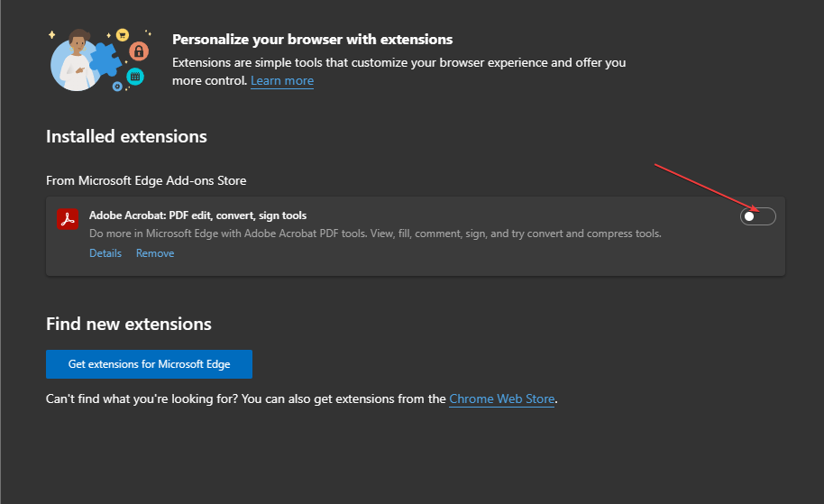Remove the Adobe Acrobat extension

point(155,253)
